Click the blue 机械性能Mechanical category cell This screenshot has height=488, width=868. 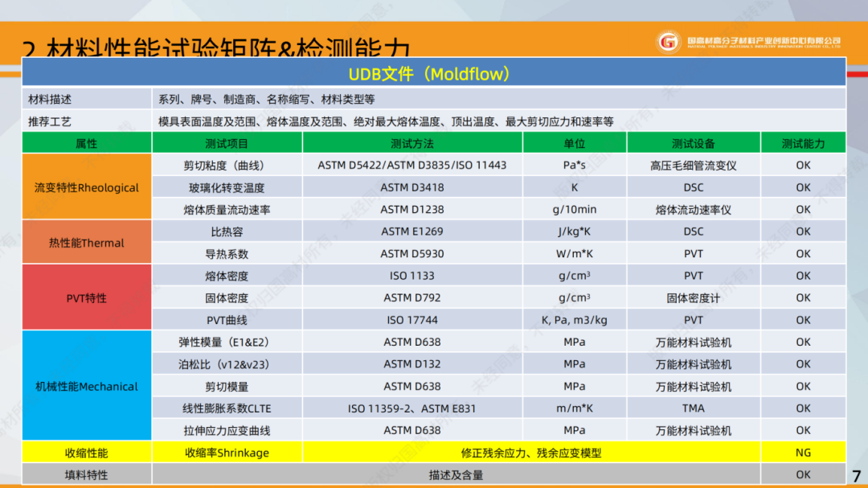[86, 385]
